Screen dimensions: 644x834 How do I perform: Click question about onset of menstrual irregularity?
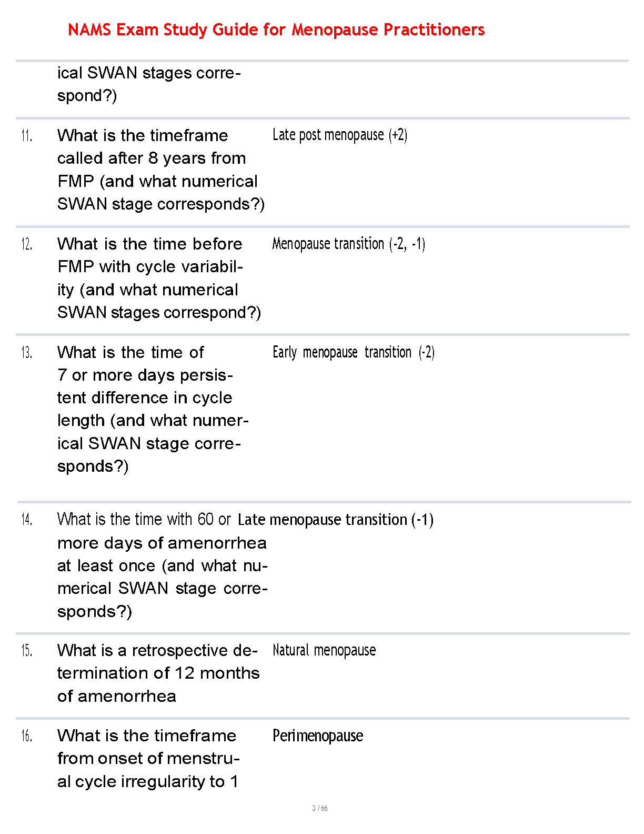[x=148, y=758]
